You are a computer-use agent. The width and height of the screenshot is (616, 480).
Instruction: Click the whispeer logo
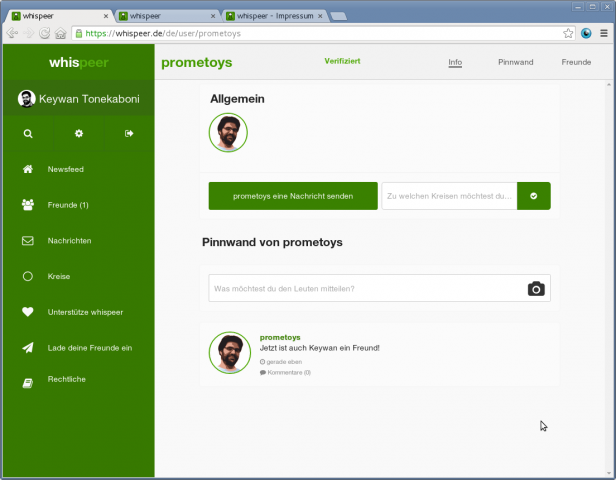click(79, 62)
